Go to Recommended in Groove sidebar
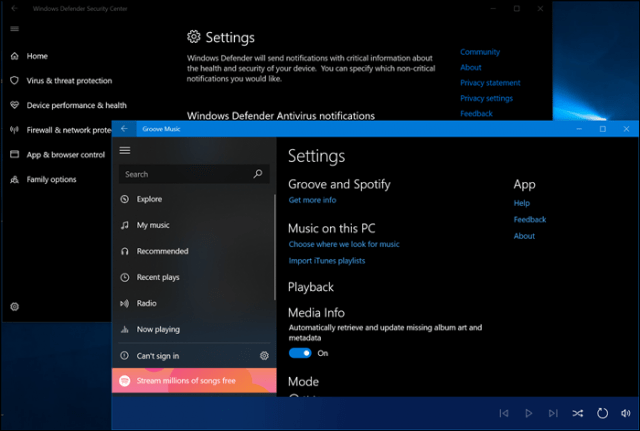Screen dimensions: 640x431 (x=194, y=251)
